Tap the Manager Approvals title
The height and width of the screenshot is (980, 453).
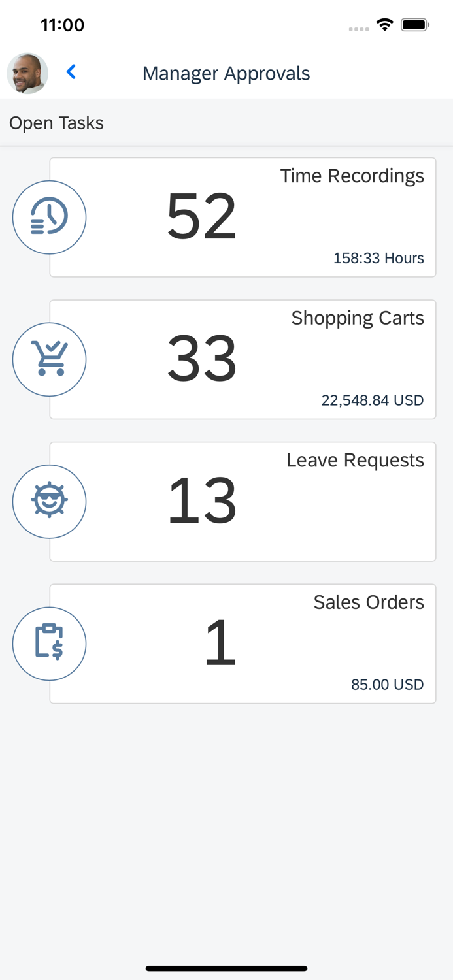pos(226,73)
